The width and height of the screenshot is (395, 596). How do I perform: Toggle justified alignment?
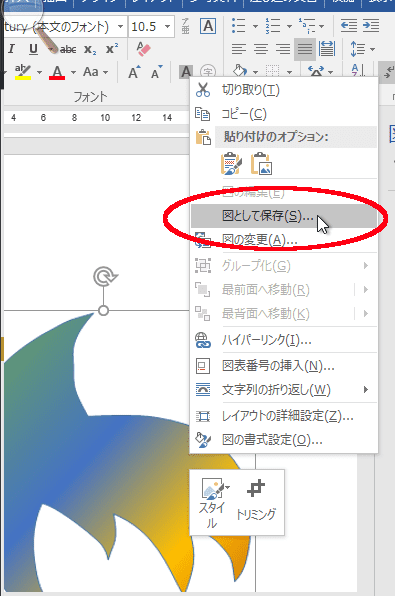pyautogui.click(x=305, y=49)
